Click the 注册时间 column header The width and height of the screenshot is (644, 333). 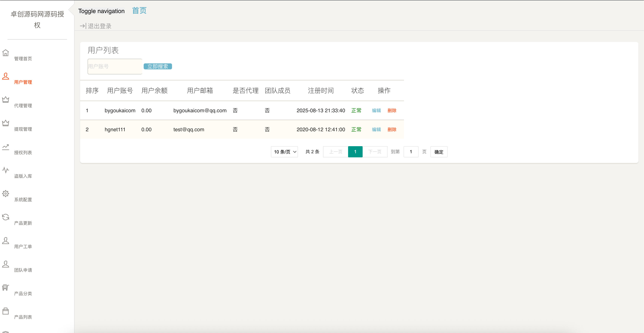point(321,91)
